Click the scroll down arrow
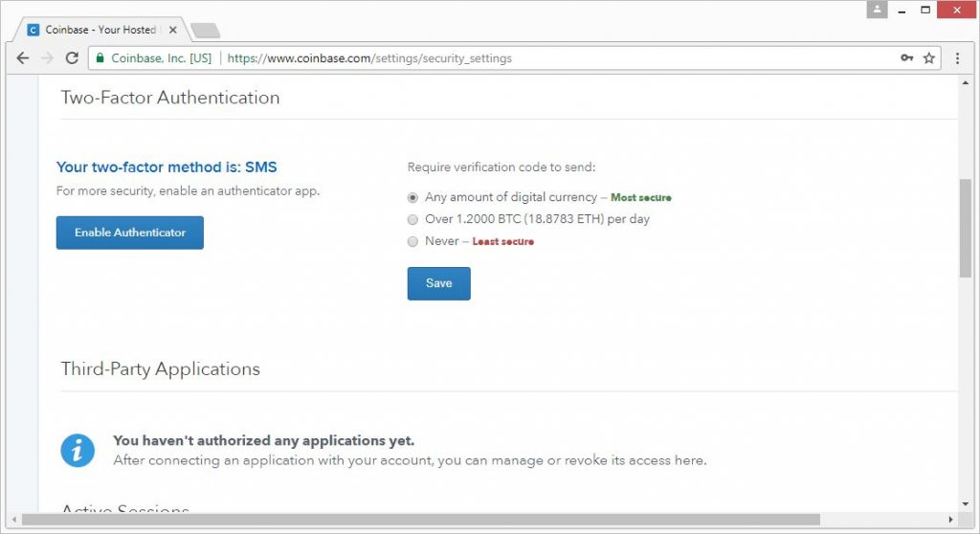 (966, 504)
